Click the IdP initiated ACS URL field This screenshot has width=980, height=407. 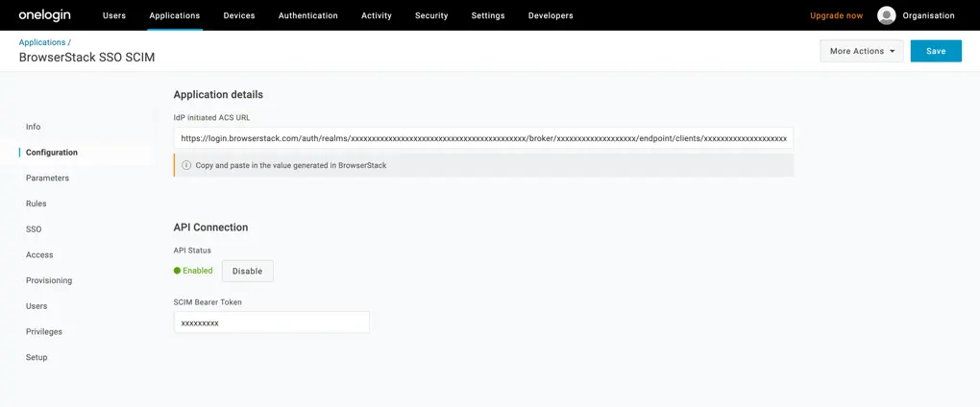tap(483, 138)
